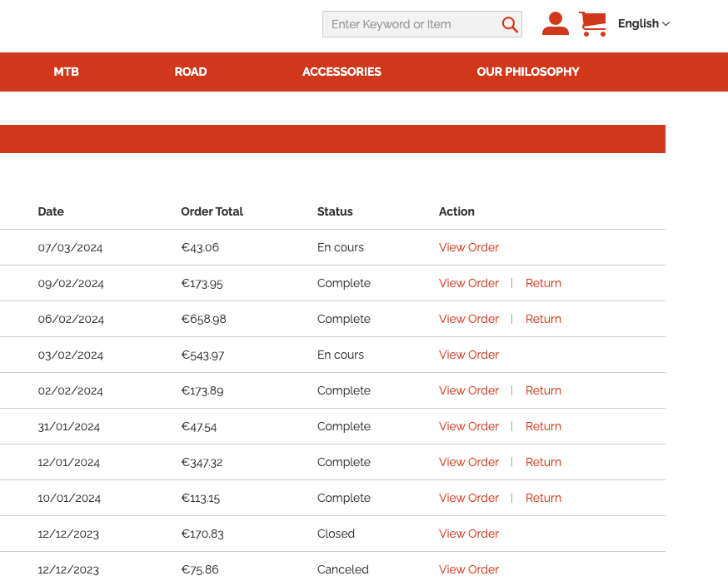Viewport: 728px width, 581px height.
Task: Select En cours status of 03/02/2024 order
Action: pos(341,355)
